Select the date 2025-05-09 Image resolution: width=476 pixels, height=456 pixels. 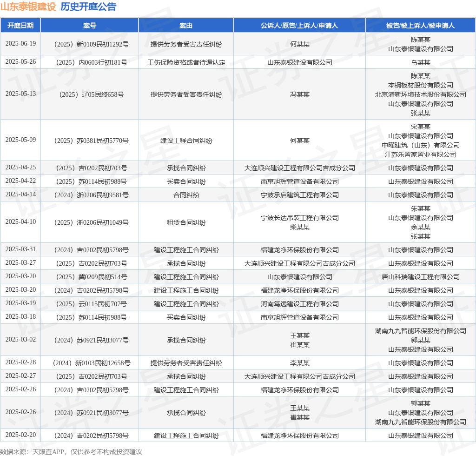20,140
